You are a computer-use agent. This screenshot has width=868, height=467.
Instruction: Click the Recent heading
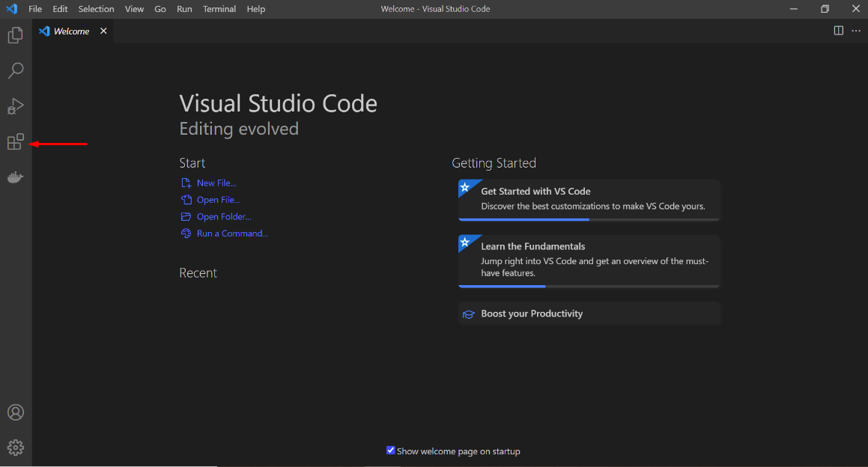198,272
